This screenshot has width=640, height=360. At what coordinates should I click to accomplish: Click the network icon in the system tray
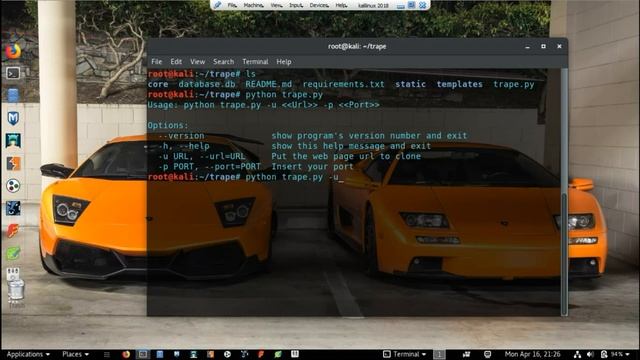[x=577, y=354]
